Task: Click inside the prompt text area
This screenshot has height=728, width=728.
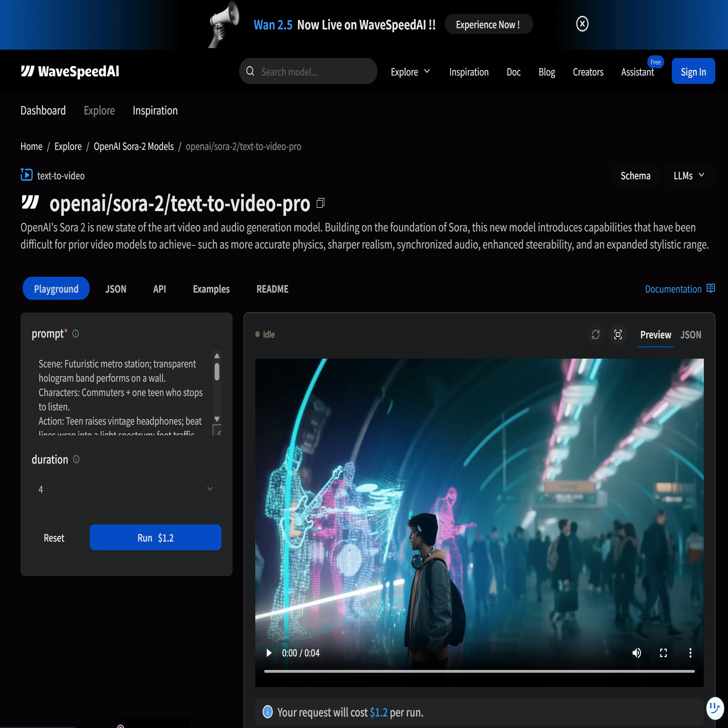Action: 121,392
